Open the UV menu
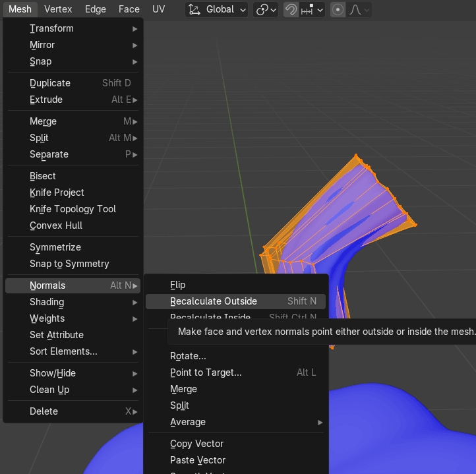Viewport: 476px width, 474px height. click(x=159, y=9)
